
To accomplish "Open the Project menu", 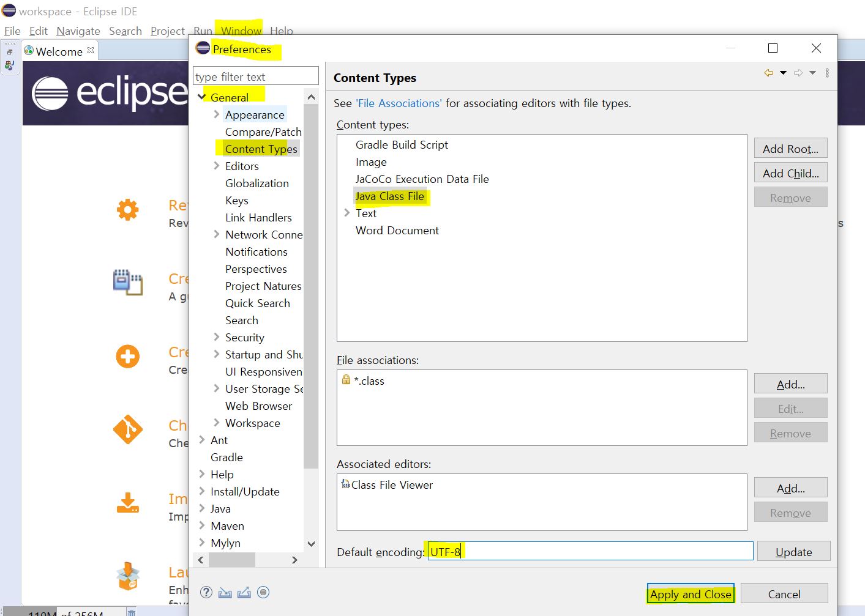I will pyautogui.click(x=167, y=31).
